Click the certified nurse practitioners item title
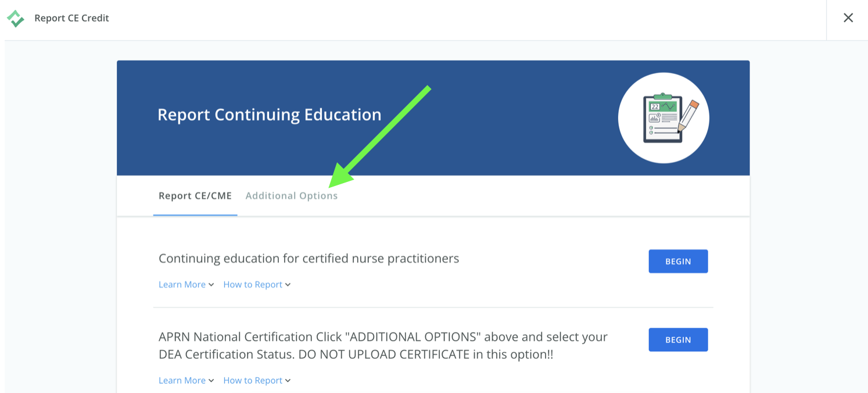This screenshot has height=393, width=868. 309,258
